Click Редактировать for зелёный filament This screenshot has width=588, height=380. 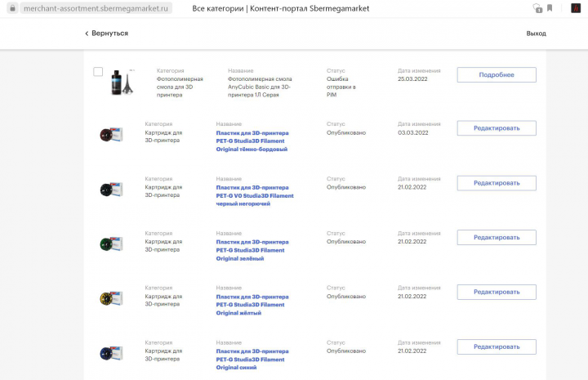497,238
